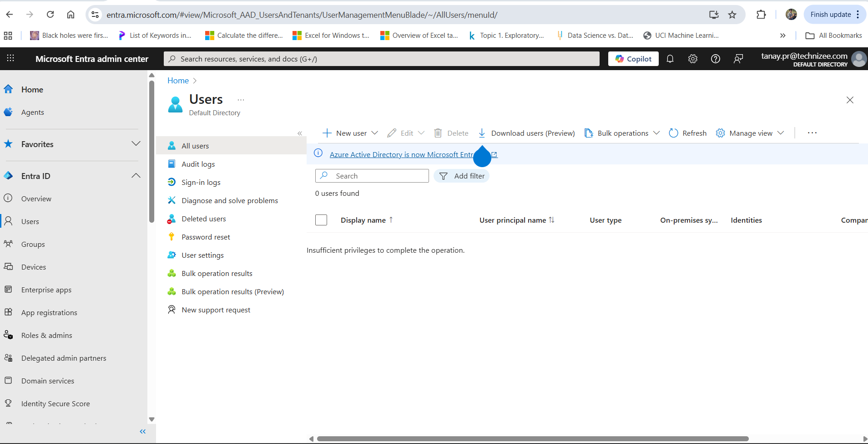Toggle the select-all users checkbox

[321, 220]
